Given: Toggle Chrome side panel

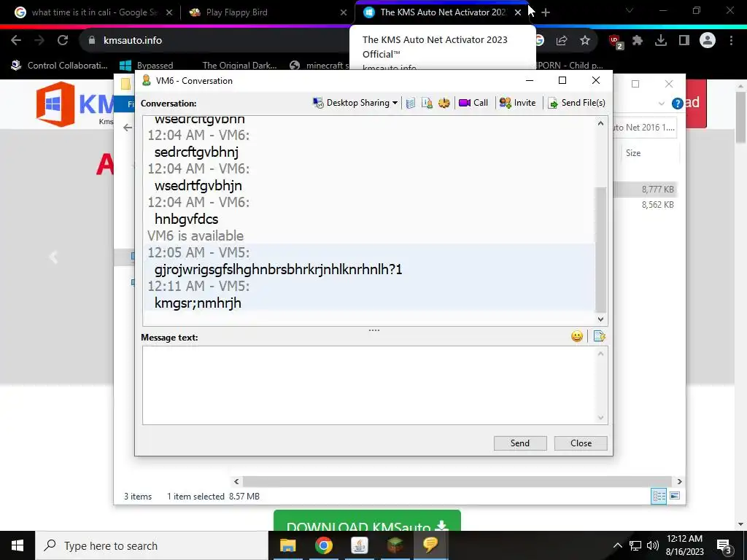Looking at the screenshot, I should (684, 41).
